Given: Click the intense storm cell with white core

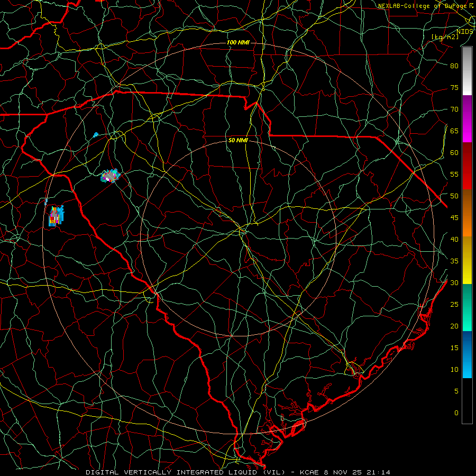Looking at the screenshot, I should [x=110, y=176].
